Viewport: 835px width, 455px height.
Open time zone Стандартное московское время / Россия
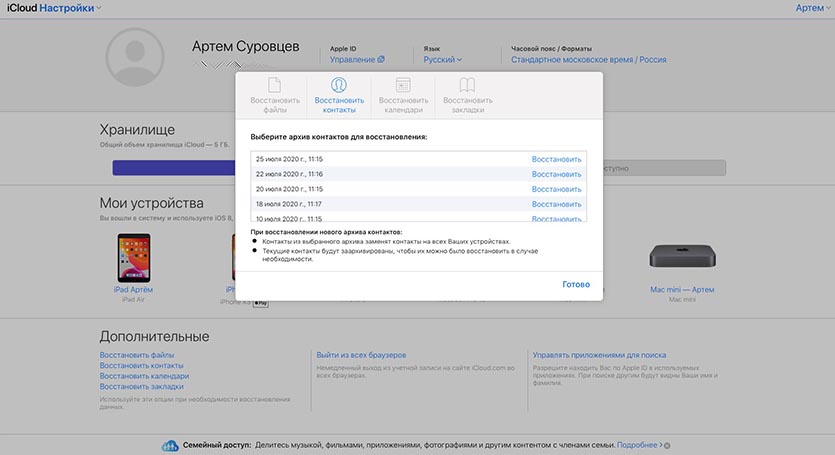[588, 60]
